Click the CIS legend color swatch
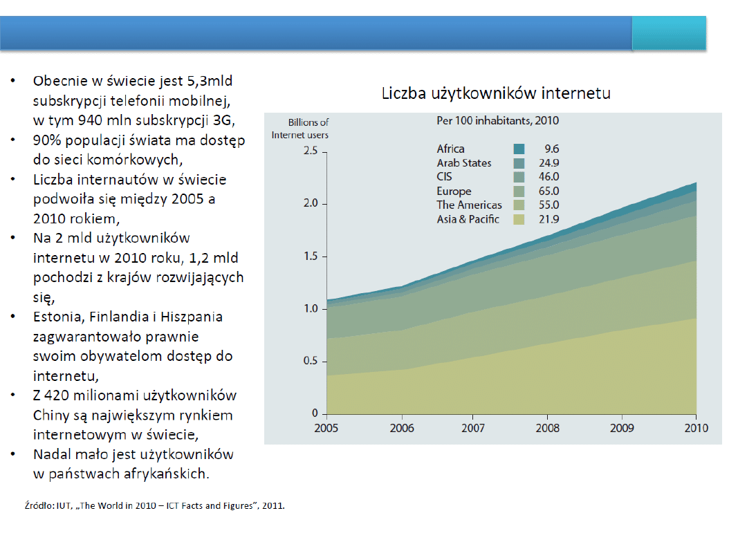 click(x=519, y=177)
